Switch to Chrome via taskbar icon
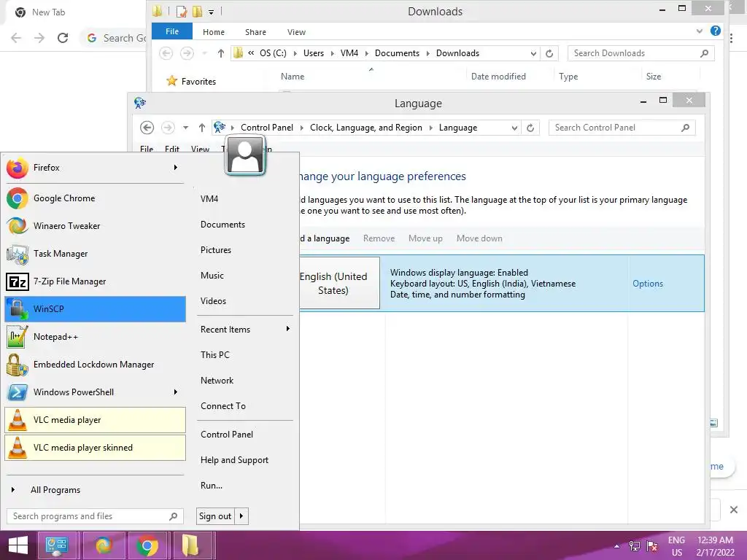The height and width of the screenshot is (560, 747). tap(147, 545)
